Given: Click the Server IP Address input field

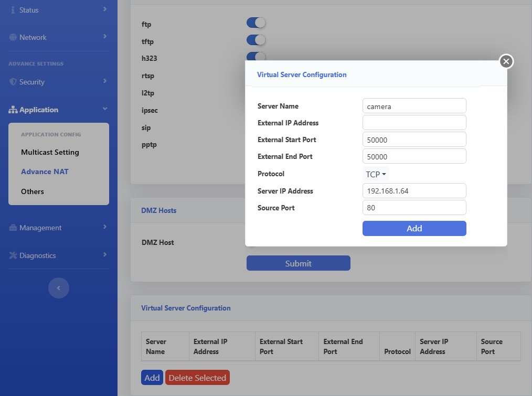Looking at the screenshot, I should [414, 191].
